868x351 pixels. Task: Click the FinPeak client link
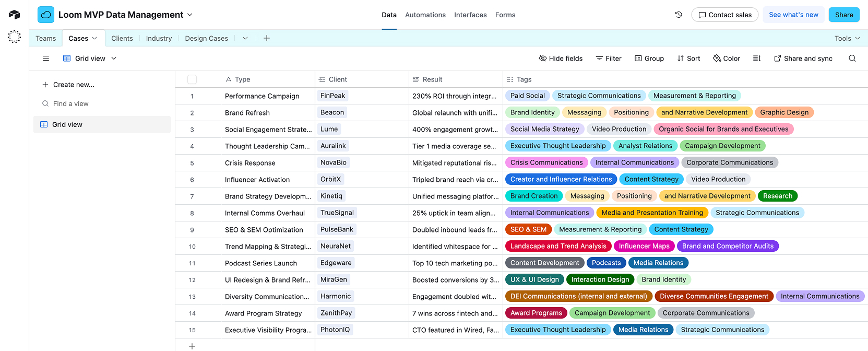[332, 96]
